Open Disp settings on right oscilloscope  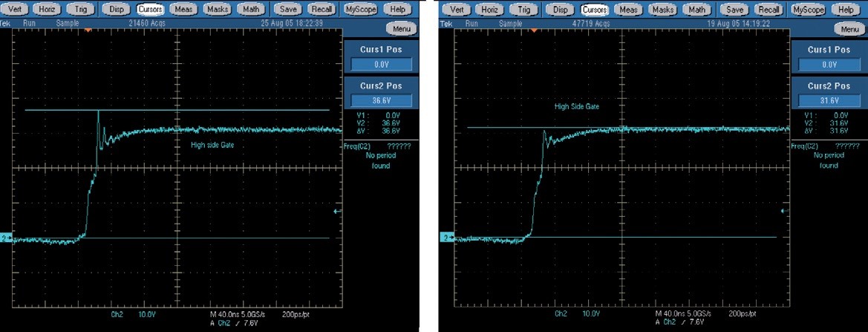click(x=562, y=10)
